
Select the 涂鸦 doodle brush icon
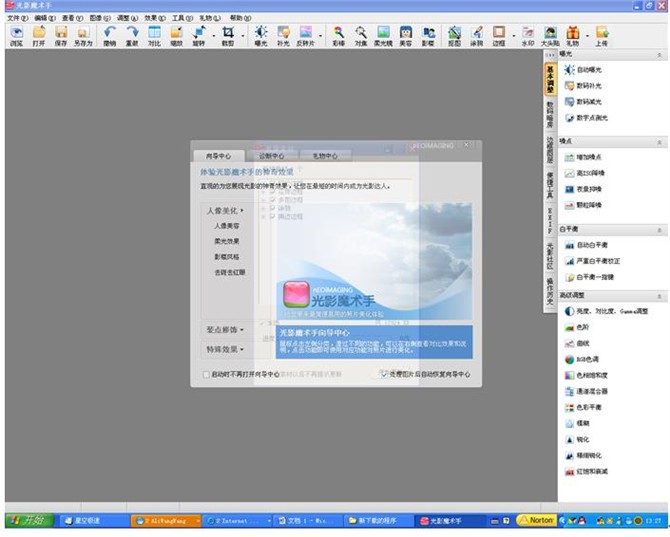(x=476, y=36)
